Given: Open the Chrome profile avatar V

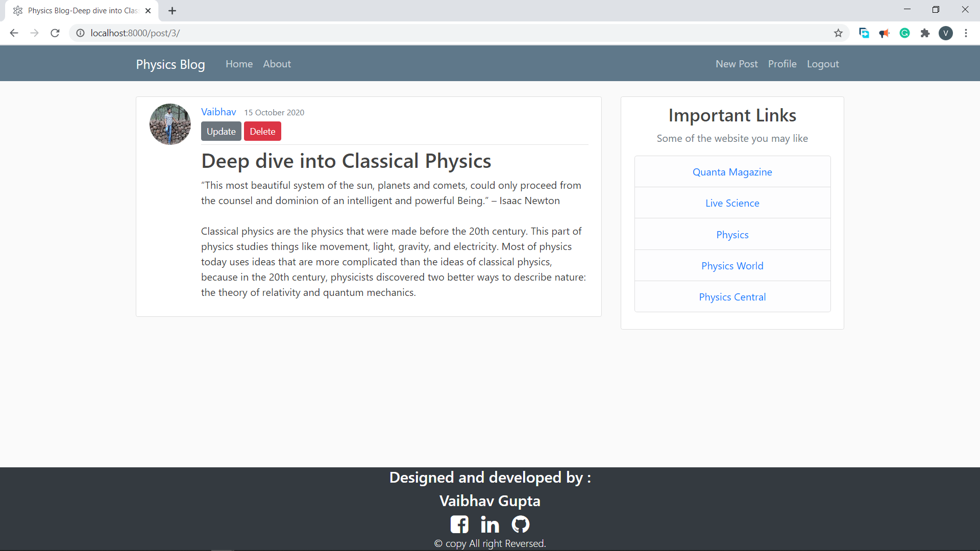Looking at the screenshot, I should coord(945,33).
